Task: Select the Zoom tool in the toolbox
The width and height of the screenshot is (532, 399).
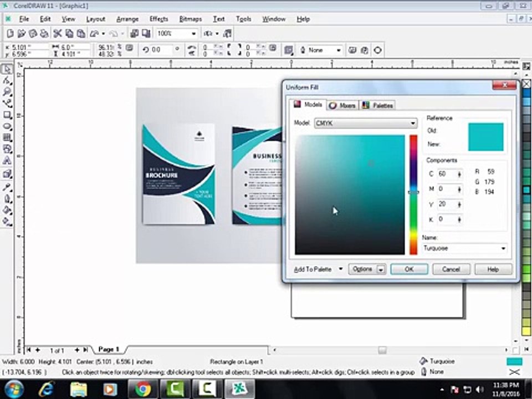Action: coord(7,92)
